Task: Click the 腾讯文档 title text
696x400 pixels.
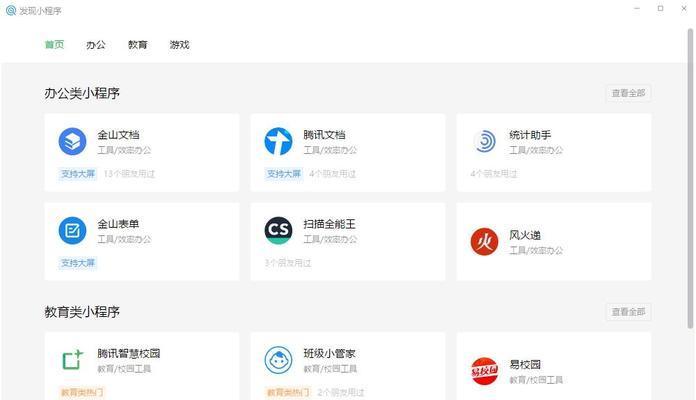Action: pos(324,135)
